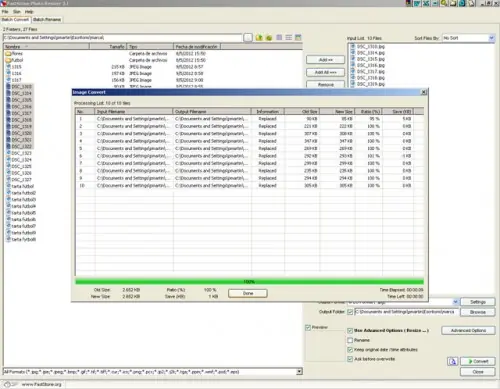Select file 1315 in the file list
The width and height of the screenshot is (500, 389).
14,67
